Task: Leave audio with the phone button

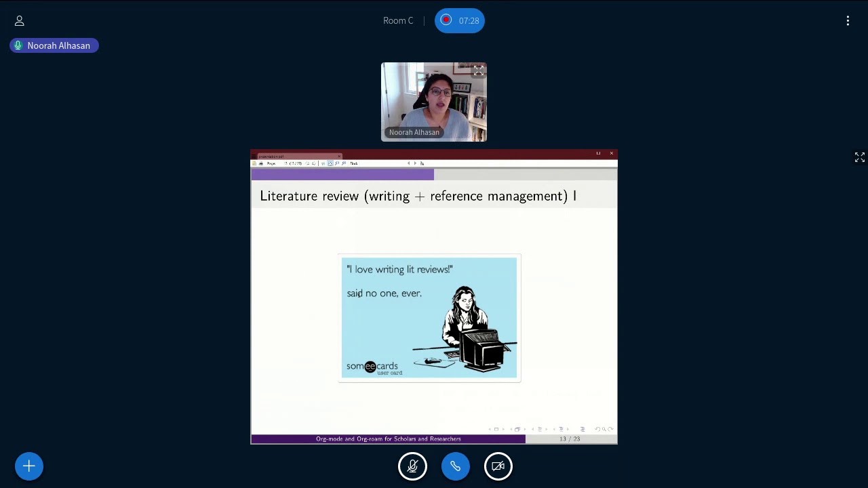Action: (x=455, y=466)
